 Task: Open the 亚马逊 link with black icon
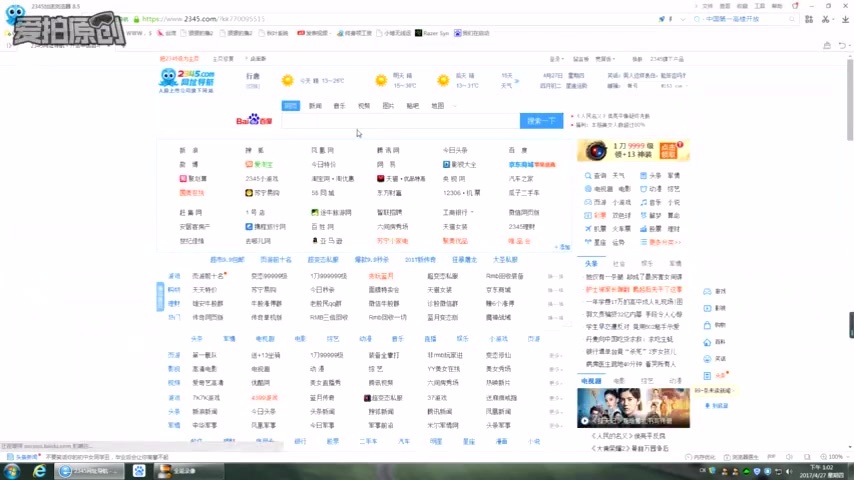point(327,241)
